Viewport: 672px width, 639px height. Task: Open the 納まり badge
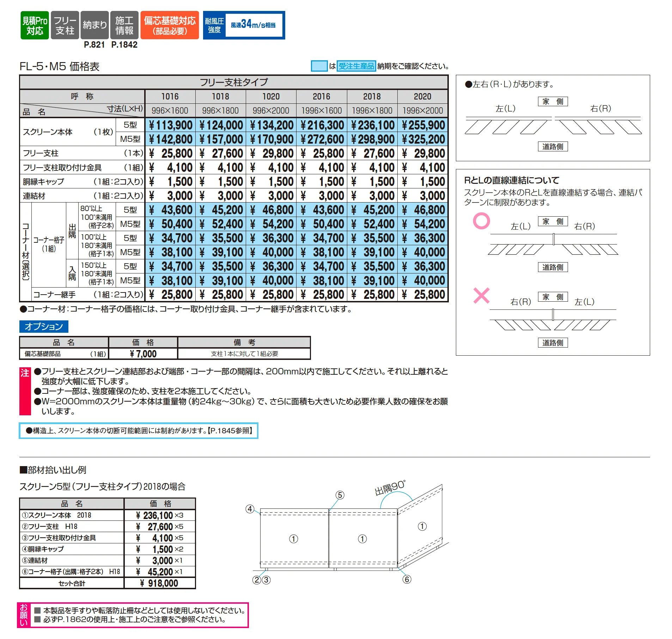point(94,25)
